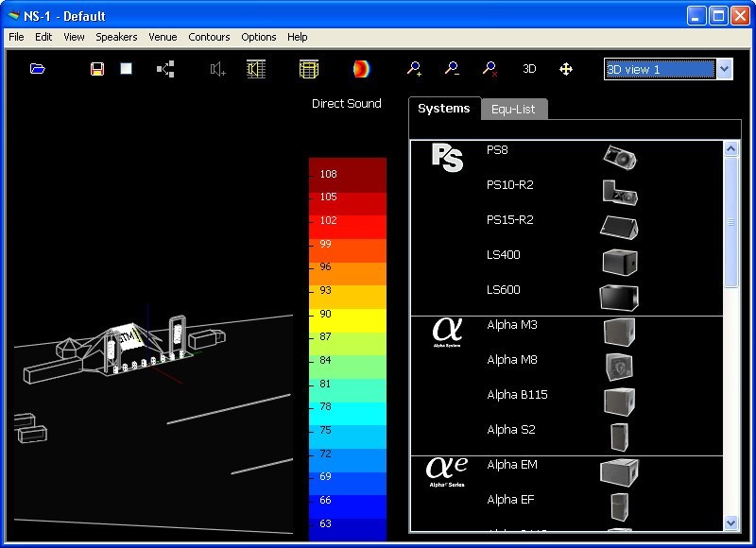The height and width of the screenshot is (548, 756).
Task: Open the Speakers menu
Action: (116, 37)
